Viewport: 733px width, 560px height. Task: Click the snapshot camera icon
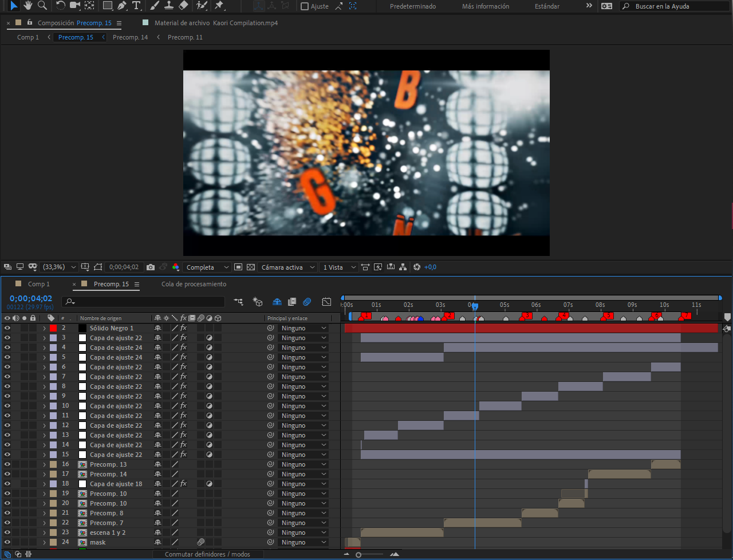pyautogui.click(x=151, y=267)
